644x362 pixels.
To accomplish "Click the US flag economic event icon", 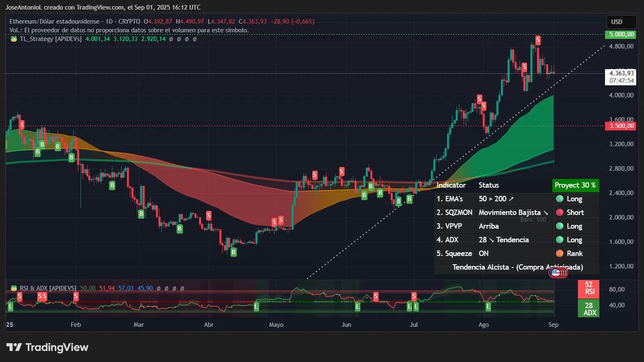I will [556, 272].
